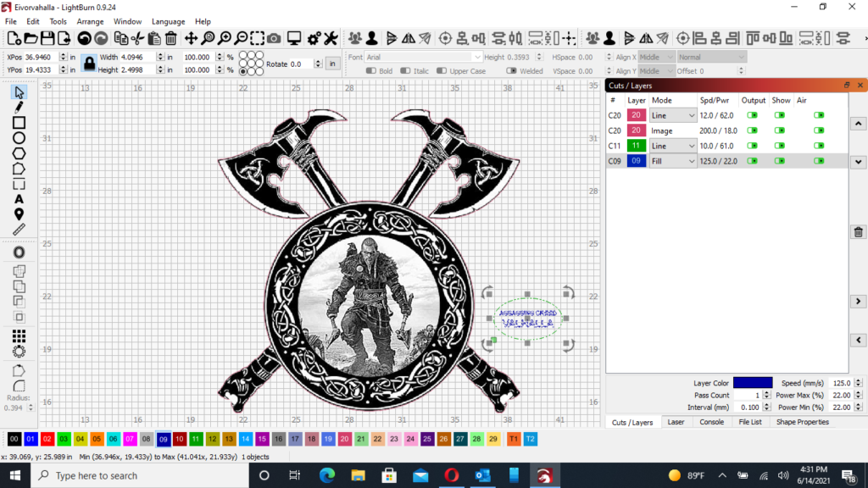Pick the Ellipse drawing tool
868x488 pixels.
(19, 138)
